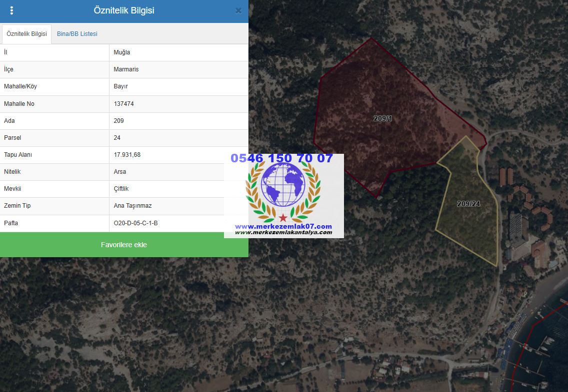The height and width of the screenshot is (392, 568).
Task: Select the Öznitelik Bilgisi tab
Action: pos(26,34)
